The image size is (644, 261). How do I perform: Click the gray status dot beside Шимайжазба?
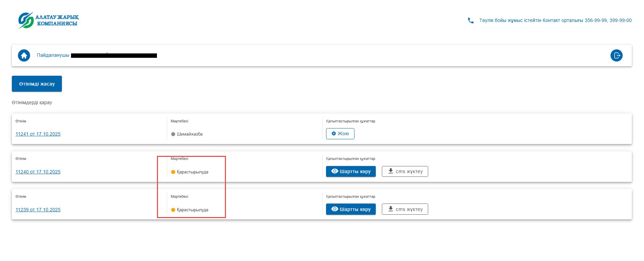click(173, 134)
